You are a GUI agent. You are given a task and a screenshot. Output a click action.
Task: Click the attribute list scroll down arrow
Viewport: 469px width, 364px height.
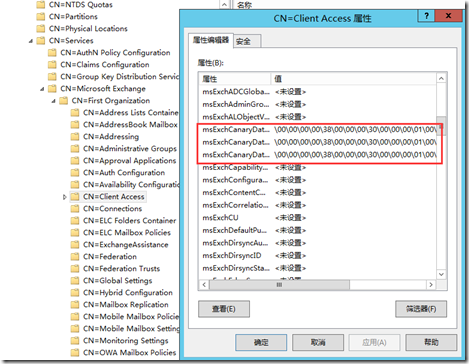tap(441, 274)
